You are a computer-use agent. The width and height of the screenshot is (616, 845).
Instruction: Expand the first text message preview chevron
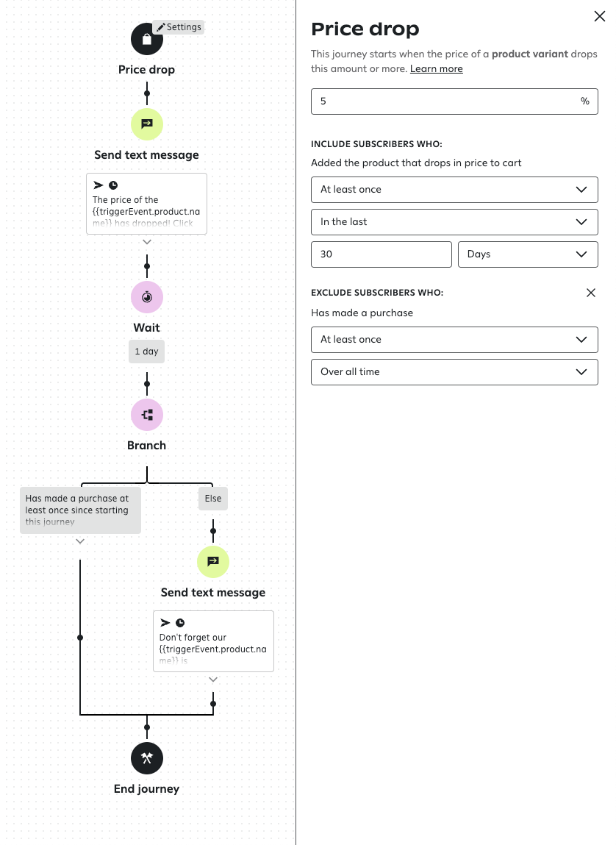[146, 240]
